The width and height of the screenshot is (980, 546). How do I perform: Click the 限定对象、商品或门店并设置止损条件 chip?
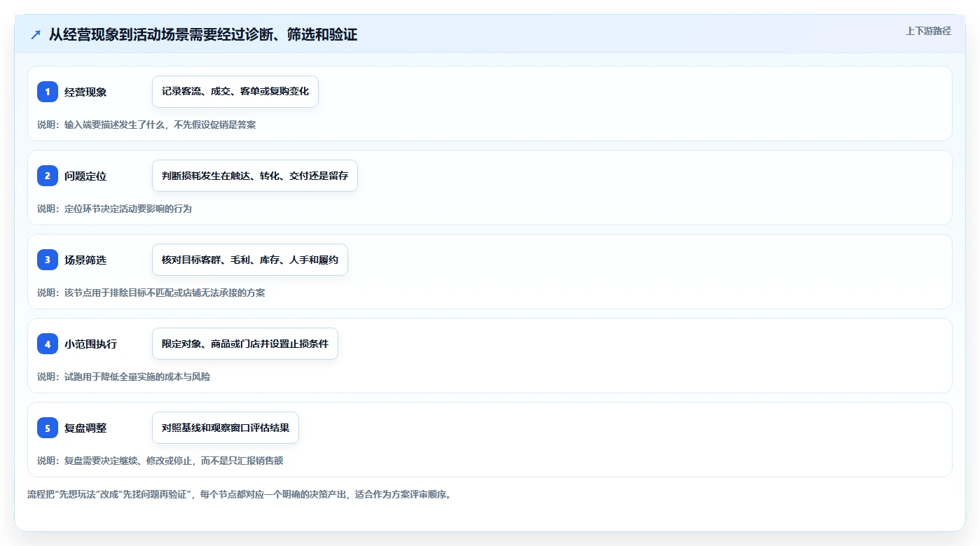pos(245,344)
